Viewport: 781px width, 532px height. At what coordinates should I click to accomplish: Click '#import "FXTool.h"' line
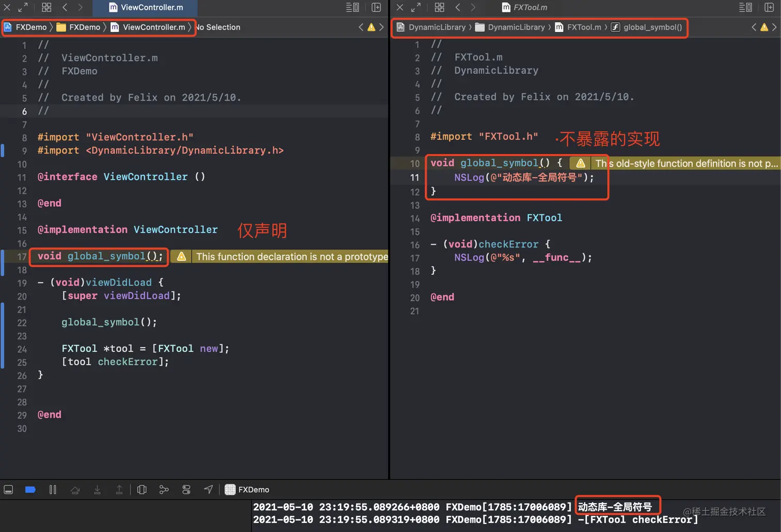pos(484,136)
